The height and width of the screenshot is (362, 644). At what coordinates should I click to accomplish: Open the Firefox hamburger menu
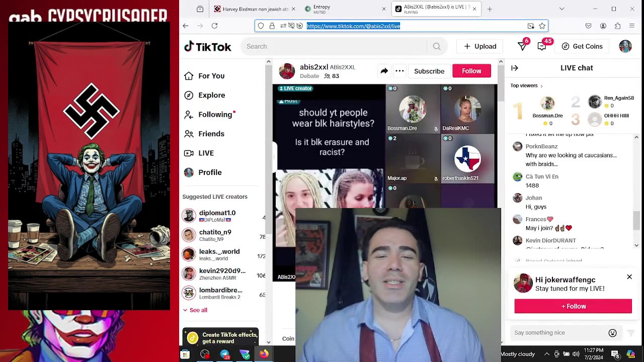click(632, 26)
